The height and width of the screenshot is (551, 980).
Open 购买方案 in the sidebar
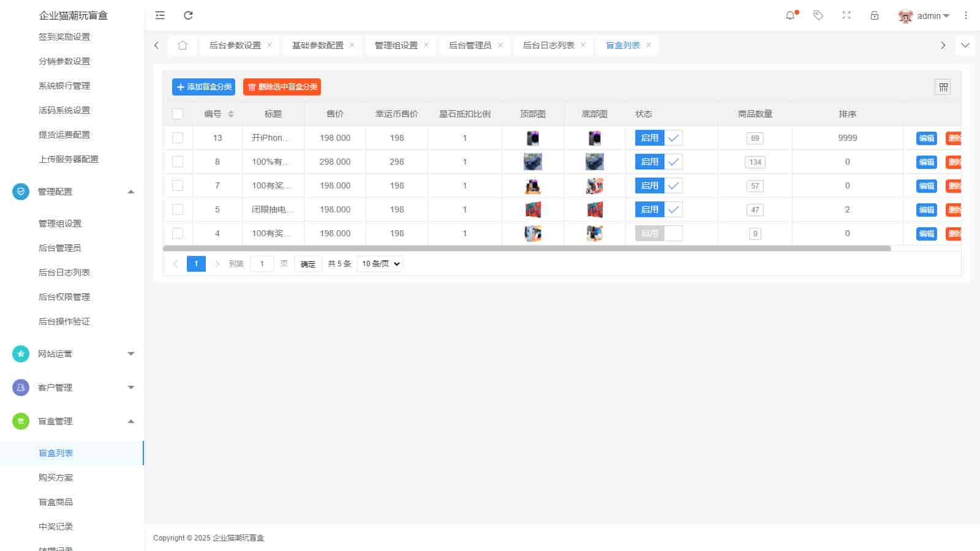pyautogui.click(x=56, y=478)
